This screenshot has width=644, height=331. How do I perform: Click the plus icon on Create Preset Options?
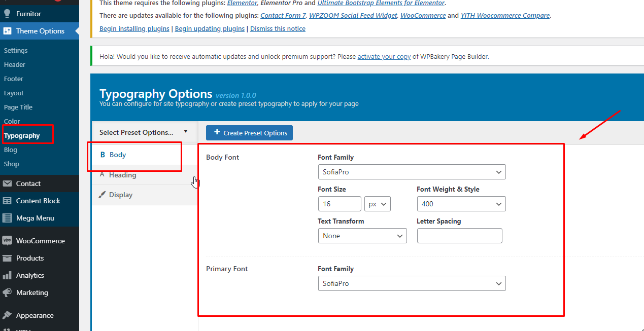(217, 132)
